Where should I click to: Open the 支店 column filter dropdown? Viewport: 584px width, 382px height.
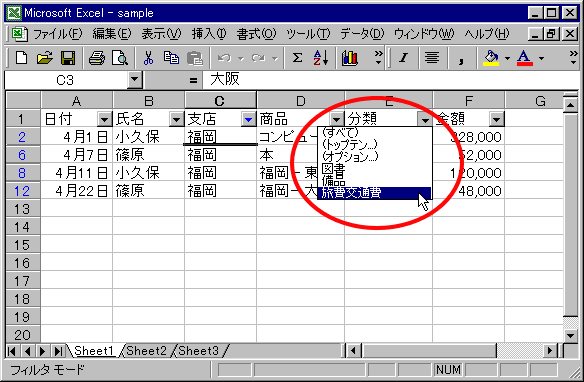pos(248,120)
